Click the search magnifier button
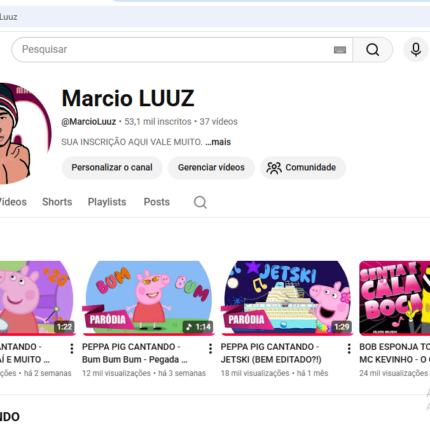This screenshot has width=430, height=430. pos(372,50)
